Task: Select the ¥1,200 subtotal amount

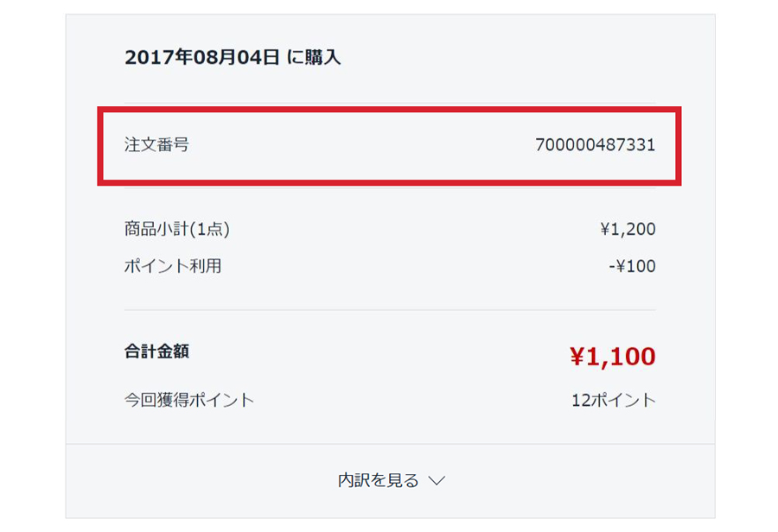Action: tap(628, 230)
